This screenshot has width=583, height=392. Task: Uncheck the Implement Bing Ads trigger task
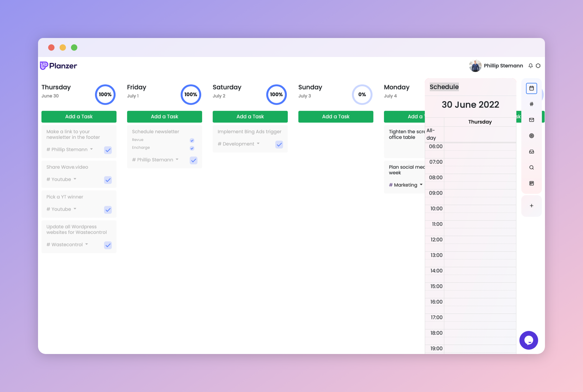pos(279,144)
